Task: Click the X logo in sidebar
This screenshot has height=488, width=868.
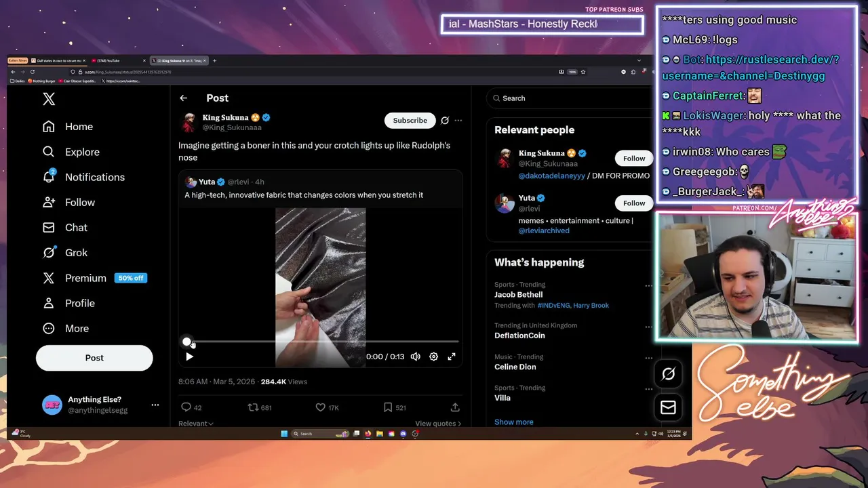Action: pyautogui.click(x=49, y=99)
